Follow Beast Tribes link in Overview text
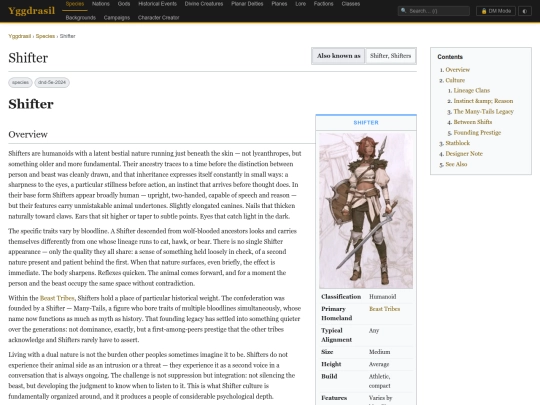540x405 pixels. pos(57,298)
